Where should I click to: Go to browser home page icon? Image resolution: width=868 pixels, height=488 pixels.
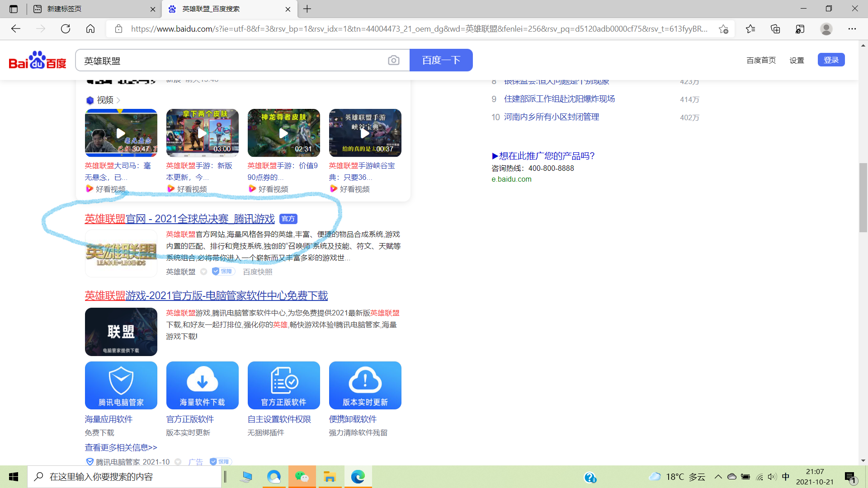(x=90, y=29)
